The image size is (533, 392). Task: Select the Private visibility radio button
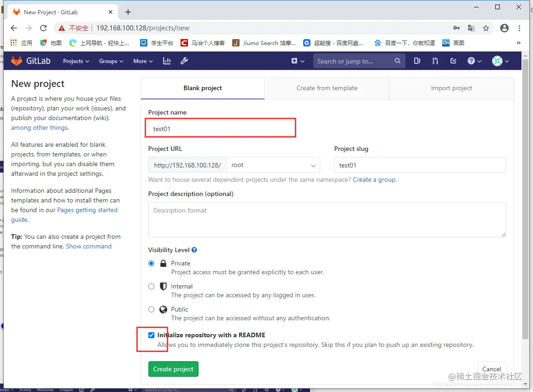click(152, 263)
